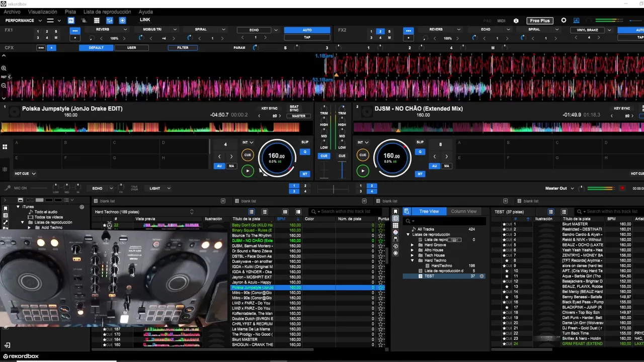Adjust the crossfader
The height and width of the screenshot is (362, 644).
click(x=333, y=189)
